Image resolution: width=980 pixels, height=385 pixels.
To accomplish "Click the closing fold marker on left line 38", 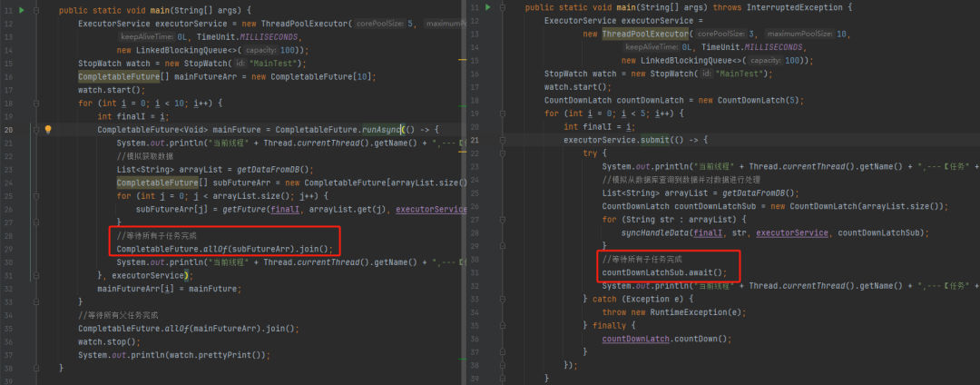I will point(35,368).
